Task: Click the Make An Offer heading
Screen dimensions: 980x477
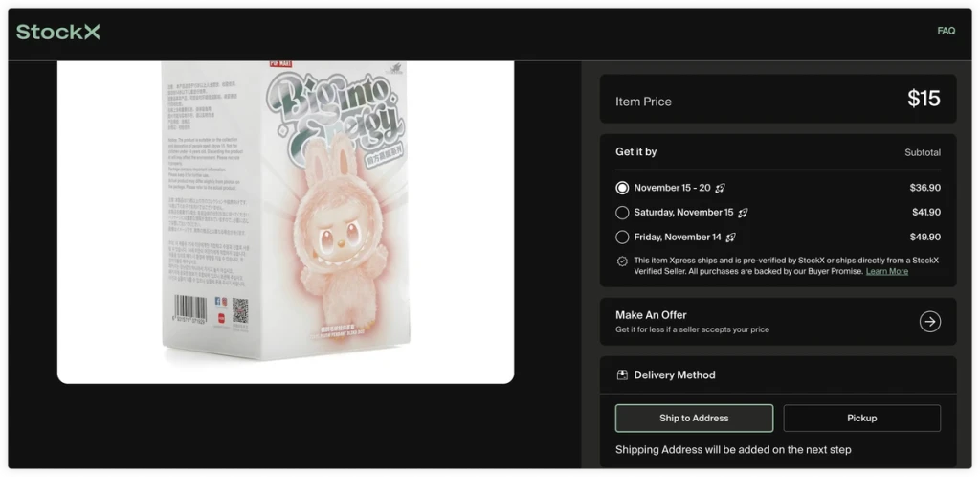Action: [x=651, y=315]
